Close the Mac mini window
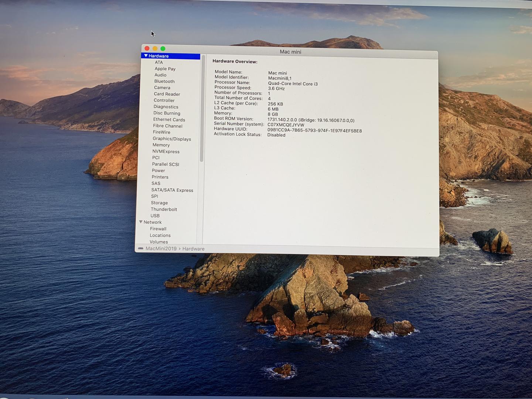The height and width of the screenshot is (399, 532). (x=147, y=48)
